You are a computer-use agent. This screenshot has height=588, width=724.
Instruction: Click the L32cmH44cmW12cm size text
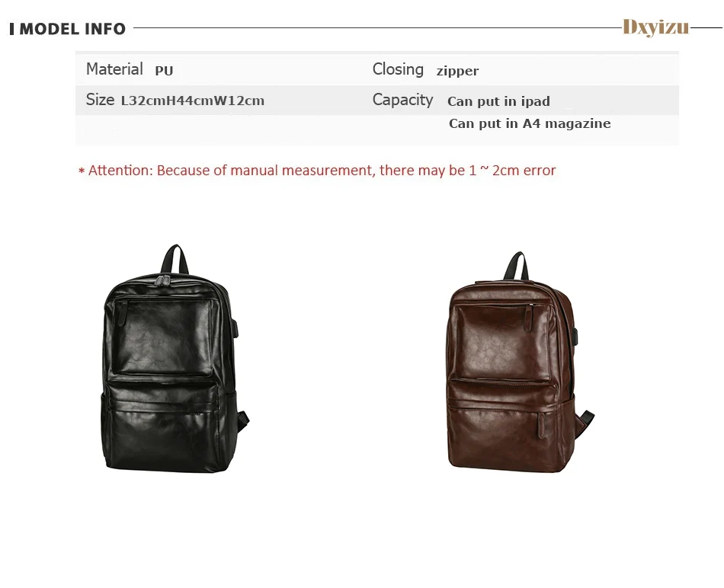(x=193, y=101)
